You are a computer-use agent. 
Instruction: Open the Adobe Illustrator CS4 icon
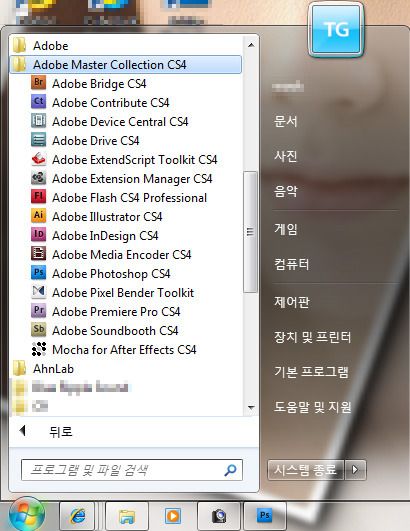click(38, 215)
